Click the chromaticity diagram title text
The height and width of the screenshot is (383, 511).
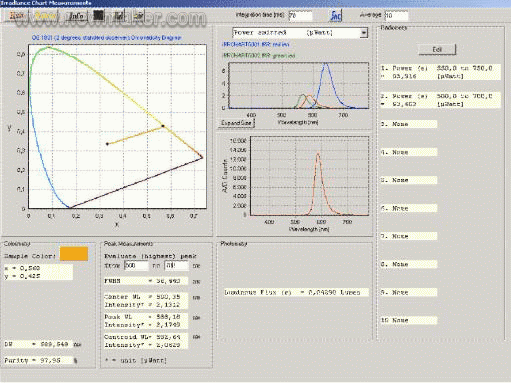tap(107, 38)
